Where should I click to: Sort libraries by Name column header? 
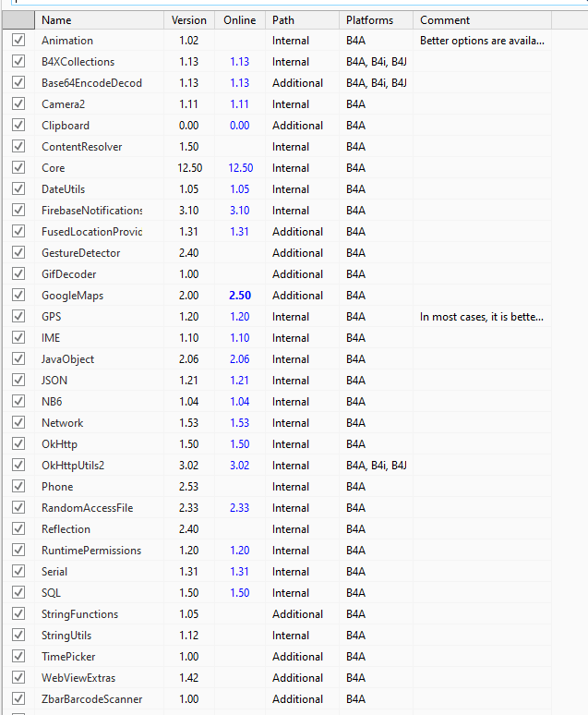(x=56, y=20)
